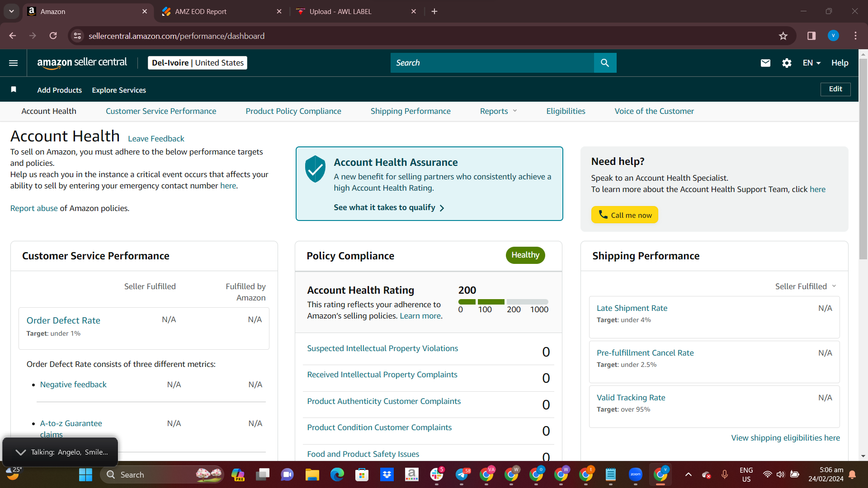Open the Eligibilities tab

coord(566,111)
